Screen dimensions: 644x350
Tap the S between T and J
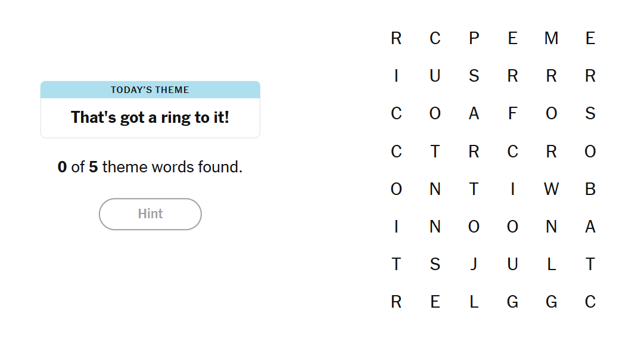point(435,264)
